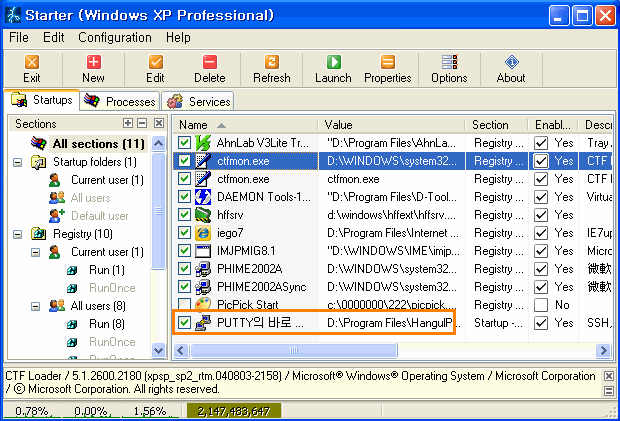Open the Options toolbar icon
This screenshot has width=620, height=421.
point(450,62)
